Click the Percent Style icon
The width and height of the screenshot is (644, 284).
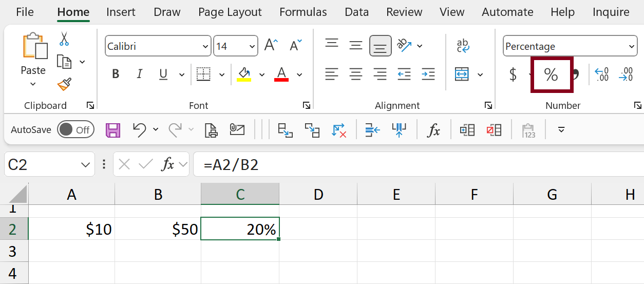[x=551, y=75]
